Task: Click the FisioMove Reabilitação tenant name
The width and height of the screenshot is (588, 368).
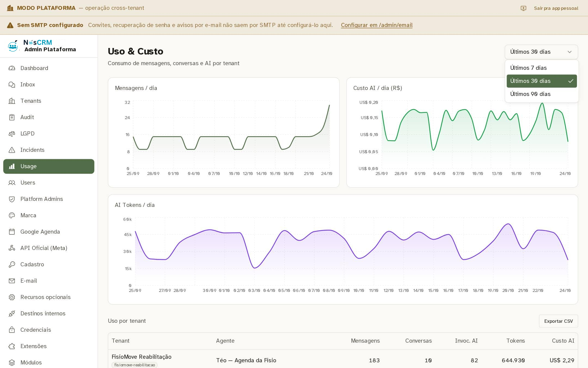Action: [x=142, y=357]
